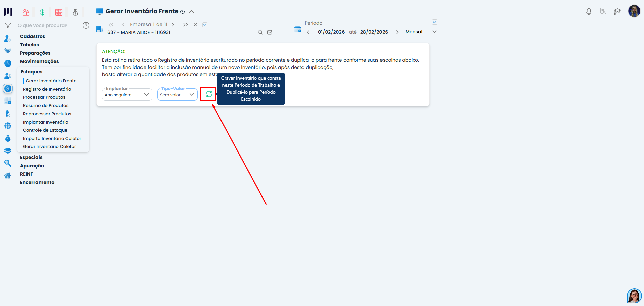Open notifications bell
The width and height of the screenshot is (644, 306).
(589, 11)
